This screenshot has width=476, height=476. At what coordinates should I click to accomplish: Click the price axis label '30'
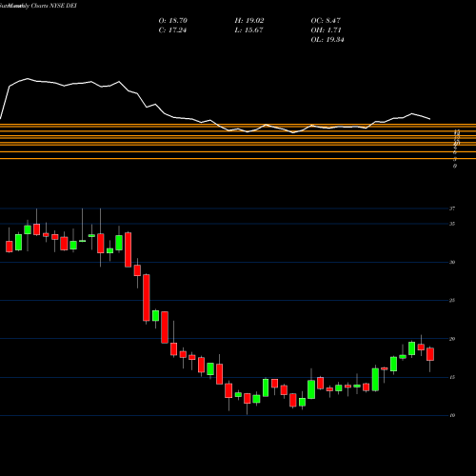pyautogui.click(x=452, y=262)
